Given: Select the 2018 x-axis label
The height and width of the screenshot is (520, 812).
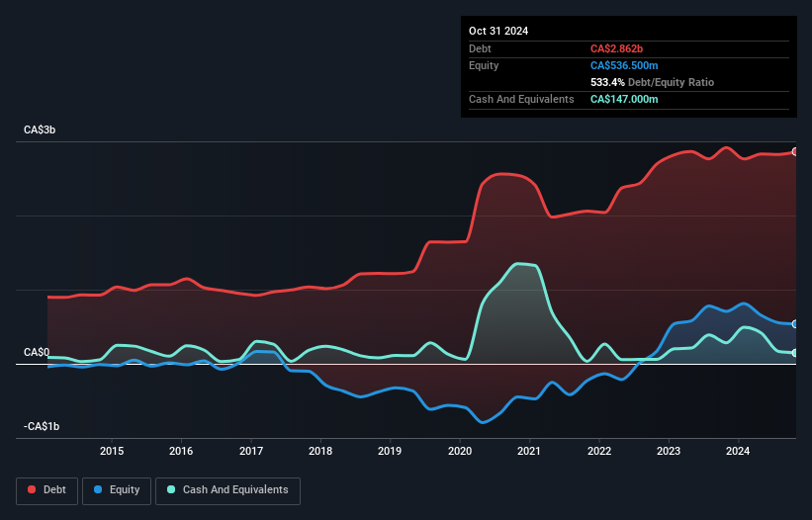Looking at the screenshot, I should pyautogui.click(x=320, y=451).
